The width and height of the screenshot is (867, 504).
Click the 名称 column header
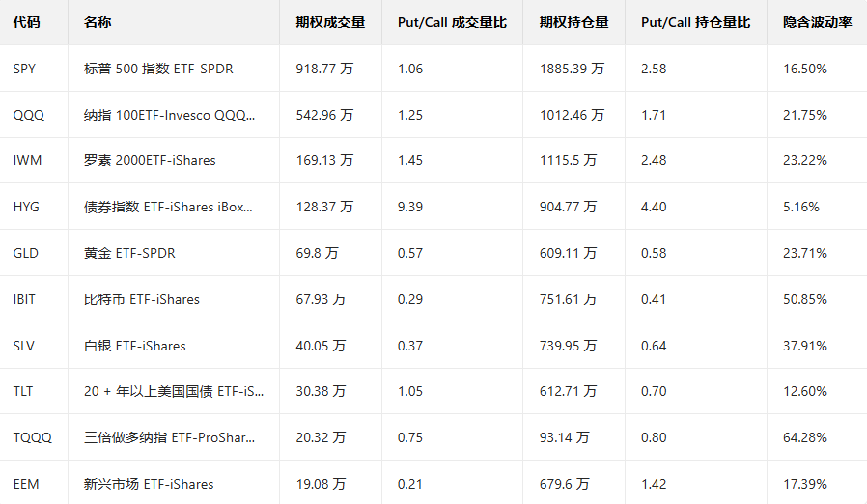98,22
